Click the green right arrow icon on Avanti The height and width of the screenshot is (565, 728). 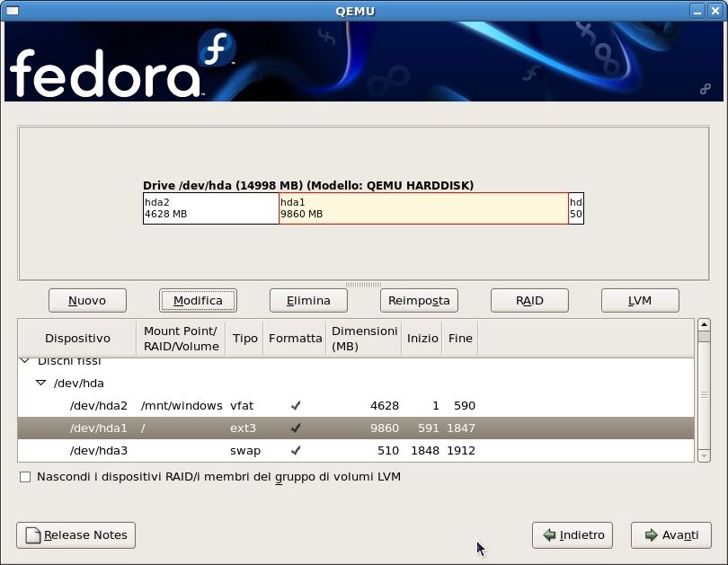(x=652, y=534)
